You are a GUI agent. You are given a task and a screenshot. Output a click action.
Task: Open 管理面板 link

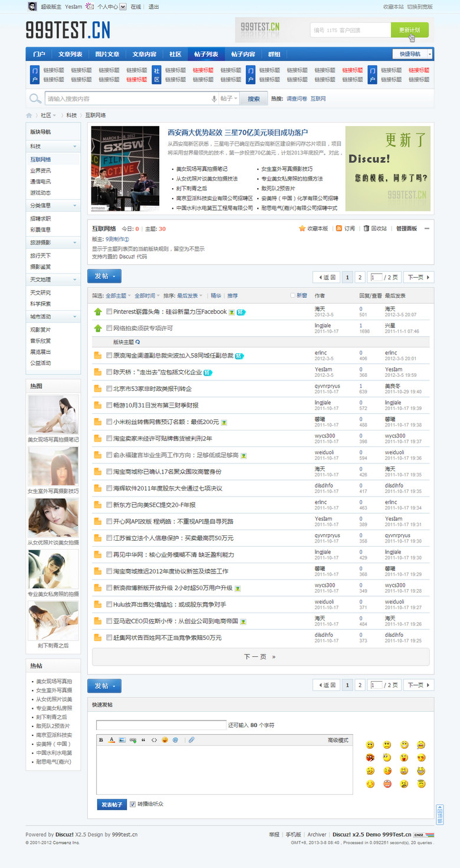coord(406,228)
